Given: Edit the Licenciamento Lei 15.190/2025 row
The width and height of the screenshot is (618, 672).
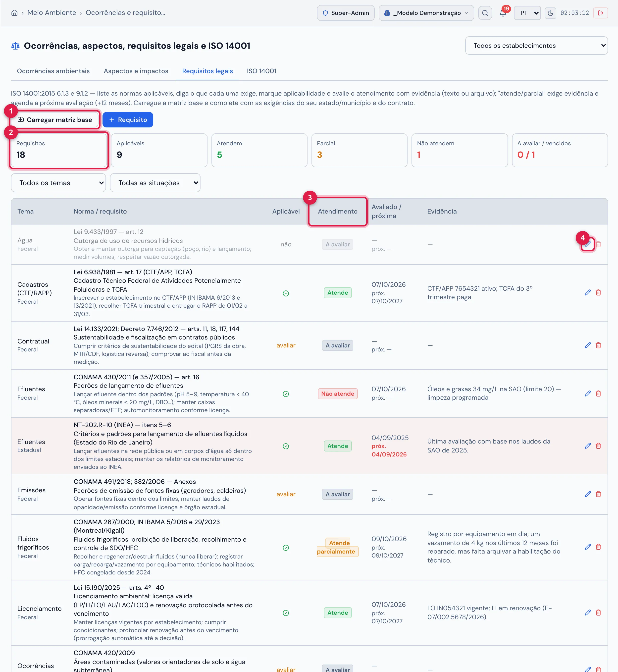Looking at the screenshot, I should (x=588, y=613).
